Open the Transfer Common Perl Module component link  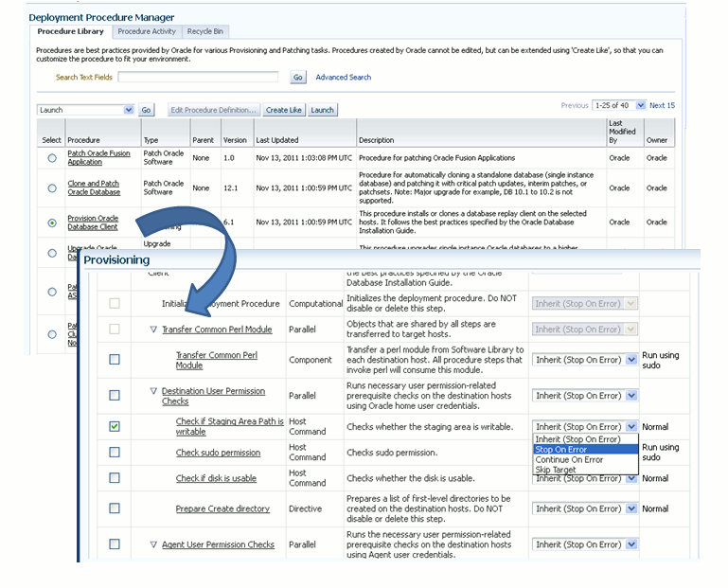pyautogui.click(x=217, y=360)
